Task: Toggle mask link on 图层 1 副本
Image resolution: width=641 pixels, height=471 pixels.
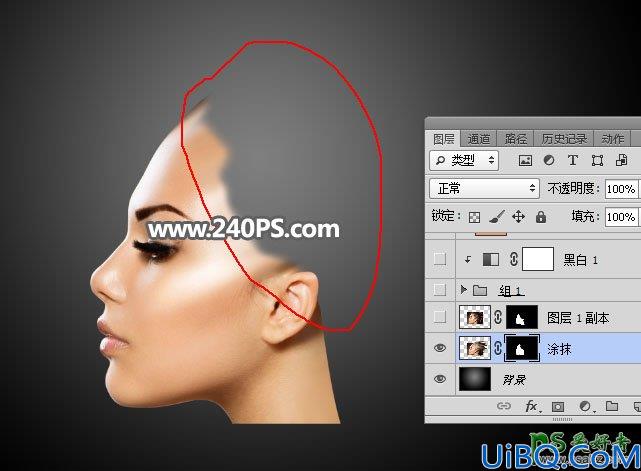Action: tap(498, 317)
